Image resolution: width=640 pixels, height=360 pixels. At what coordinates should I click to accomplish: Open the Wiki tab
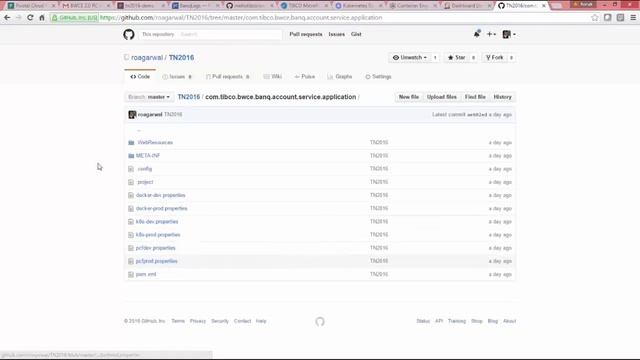[273, 77]
